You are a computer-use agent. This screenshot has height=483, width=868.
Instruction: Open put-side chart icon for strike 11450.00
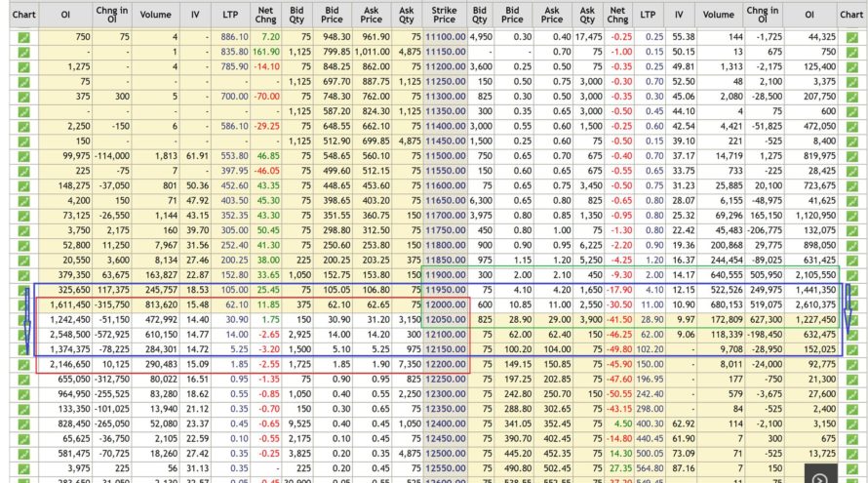tap(852, 141)
